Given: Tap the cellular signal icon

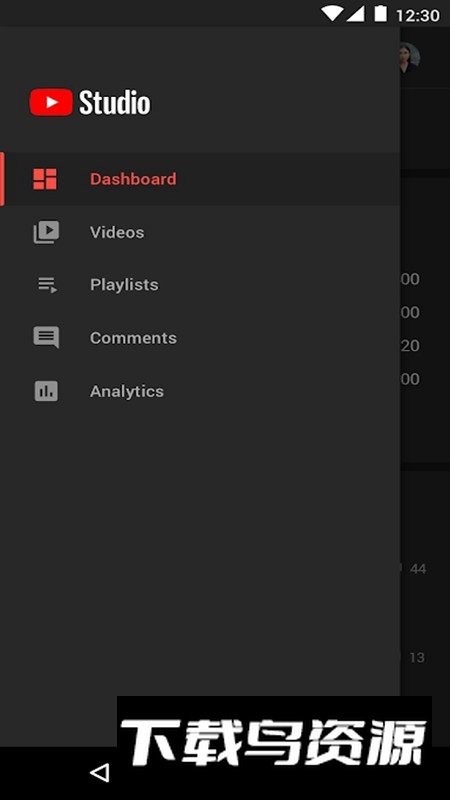Looking at the screenshot, I should pos(356,14).
